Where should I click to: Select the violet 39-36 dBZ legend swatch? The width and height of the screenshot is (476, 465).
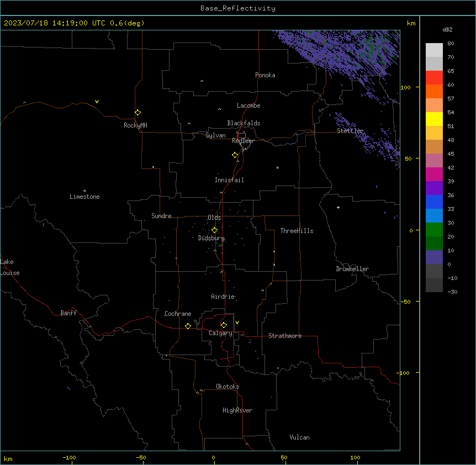434,188
